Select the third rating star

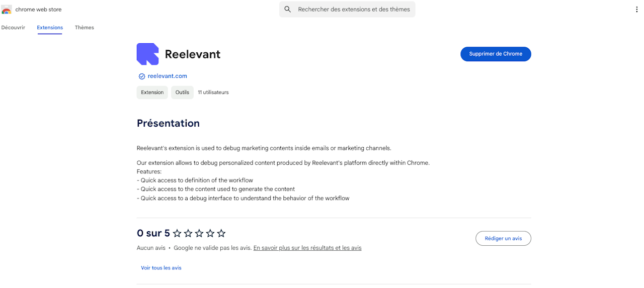(x=199, y=233)
